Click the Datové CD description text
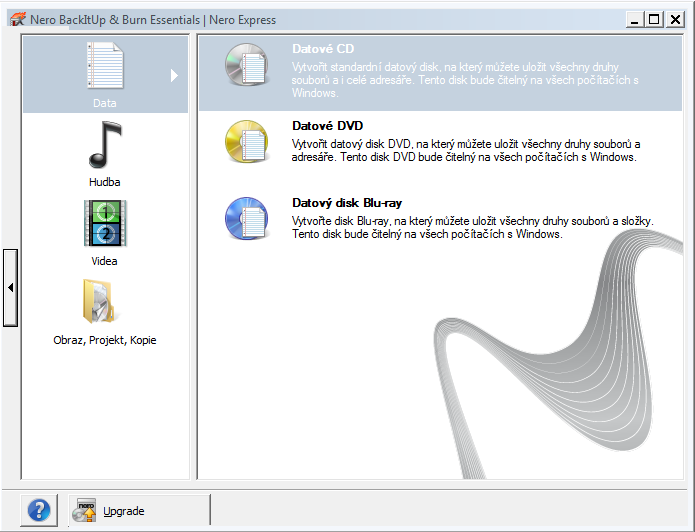695x532 pixels. [465, 80]
